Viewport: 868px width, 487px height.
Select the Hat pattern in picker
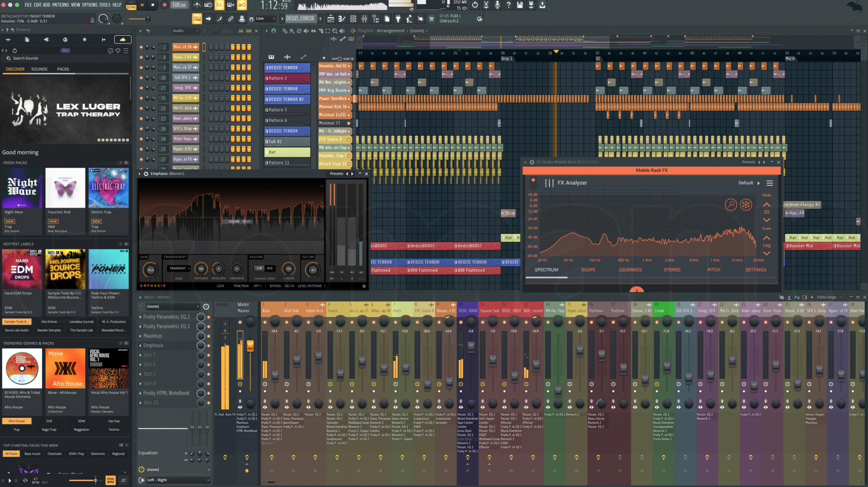coord(287,152)
